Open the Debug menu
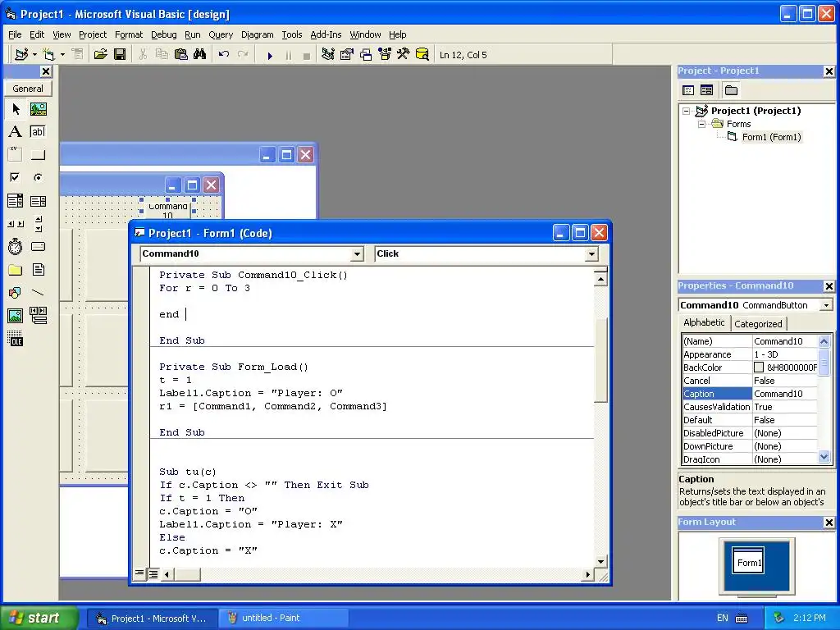This screenshot has width=840, height=630. (163, 34)
